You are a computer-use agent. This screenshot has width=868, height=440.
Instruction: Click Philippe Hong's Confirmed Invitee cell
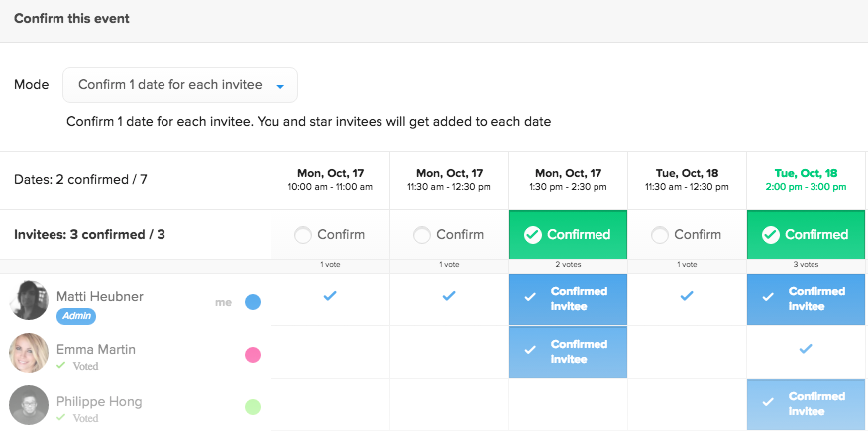pyautogui.click(x=806, y=404)
